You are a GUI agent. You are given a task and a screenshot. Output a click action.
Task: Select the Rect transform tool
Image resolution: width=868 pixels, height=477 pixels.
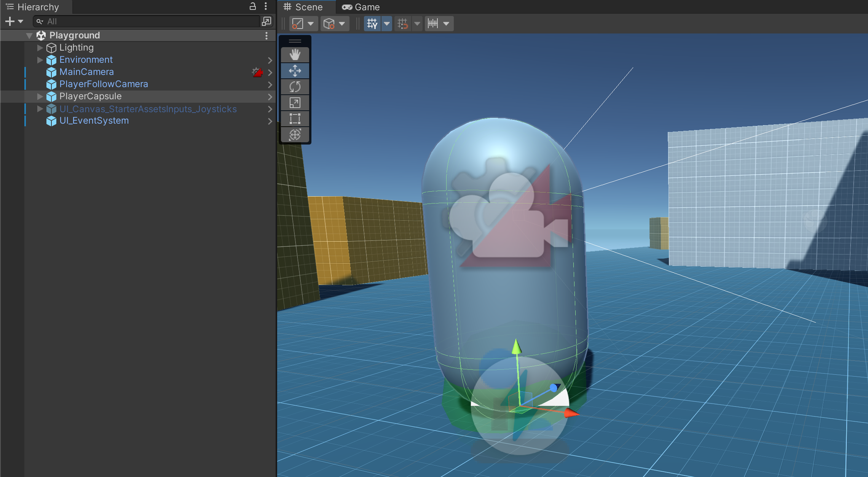point(295,119)
